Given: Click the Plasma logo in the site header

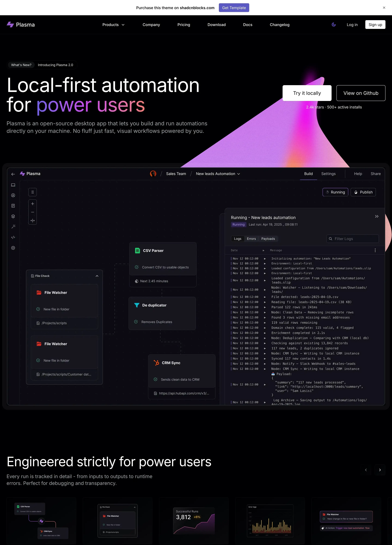Looking at the screenshot, I should point(21,25).
